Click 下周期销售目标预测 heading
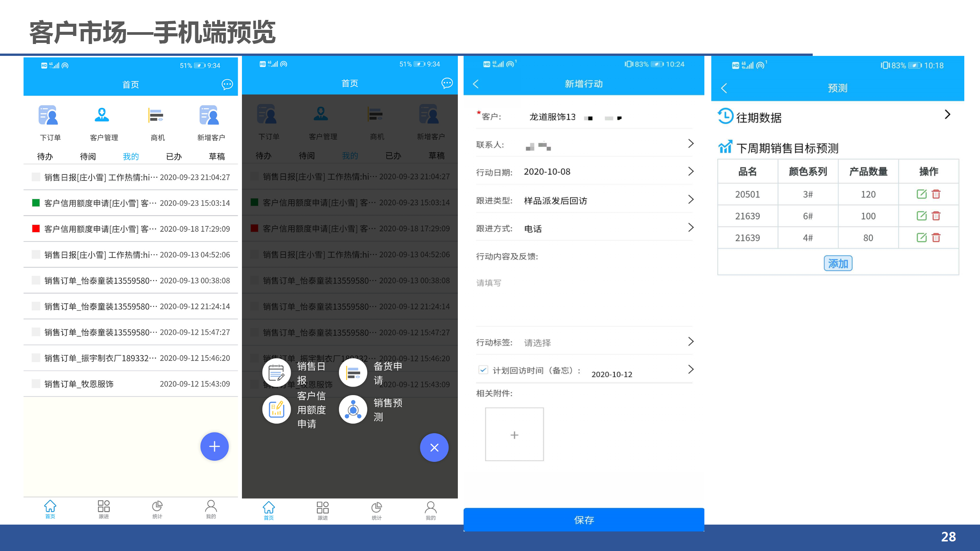980x551 pixels. click(787, 148)
